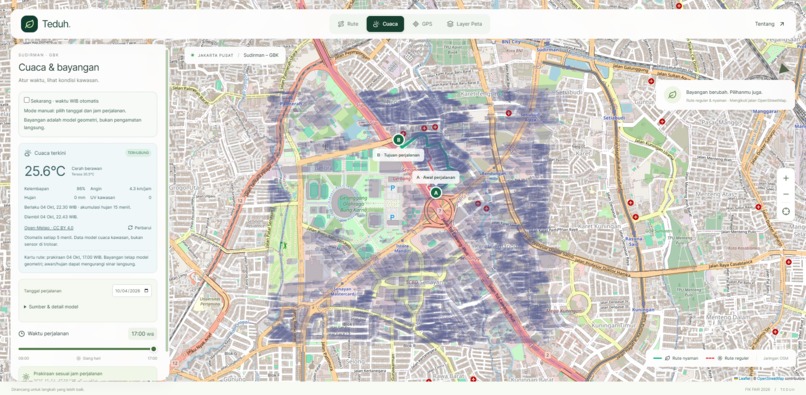Click the green A start marker
This screenshot has height=395, width=806.
[x=436, y=193]
